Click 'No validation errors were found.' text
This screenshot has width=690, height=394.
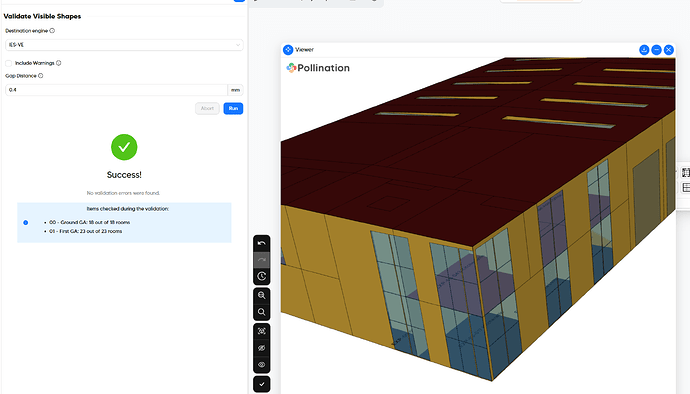[123, 193]
